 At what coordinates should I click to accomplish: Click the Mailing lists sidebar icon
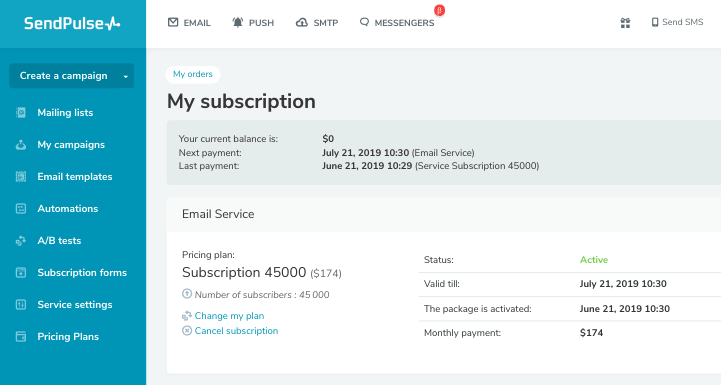[x=21, y=112]
